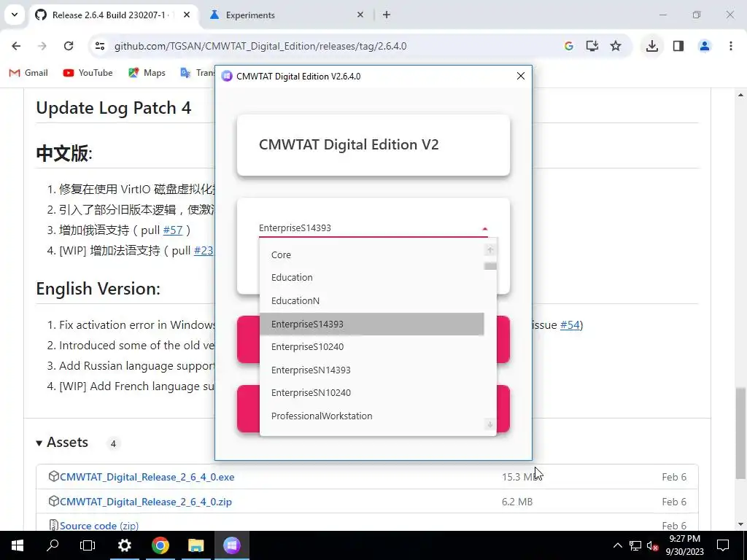Click the dropdown list scrollbar thumb
Screen dimensions: 747x560
pyautogui.click(x=490, y=266)
